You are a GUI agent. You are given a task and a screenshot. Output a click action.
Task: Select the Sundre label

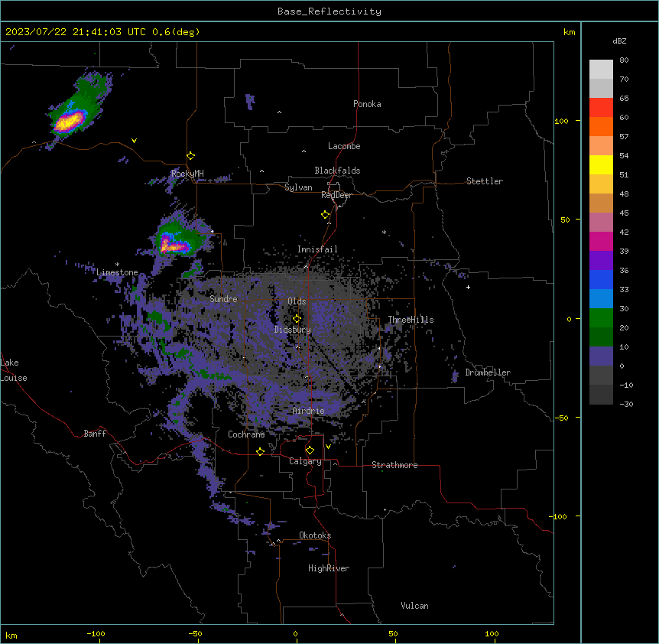coord(223,299)
